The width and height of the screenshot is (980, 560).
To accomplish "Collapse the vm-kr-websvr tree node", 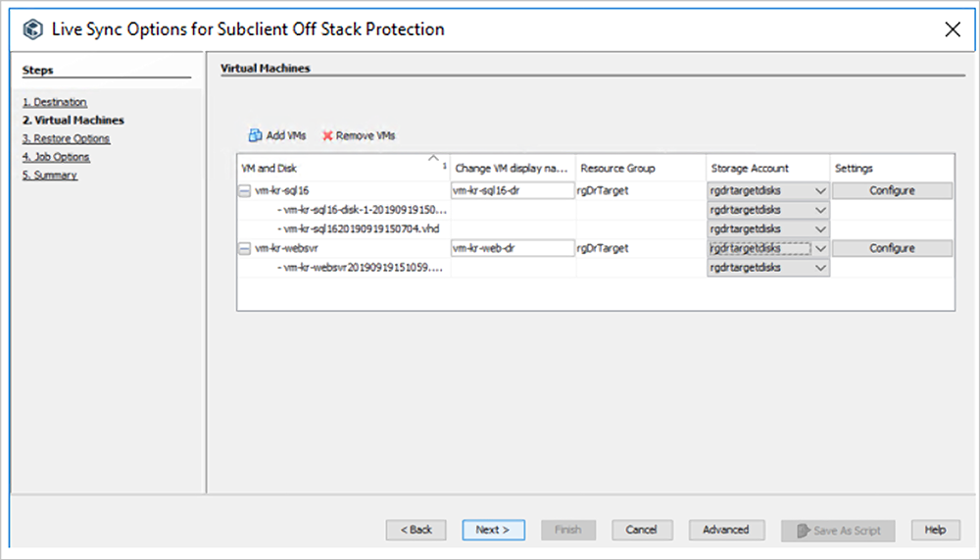I will [245, 249].
